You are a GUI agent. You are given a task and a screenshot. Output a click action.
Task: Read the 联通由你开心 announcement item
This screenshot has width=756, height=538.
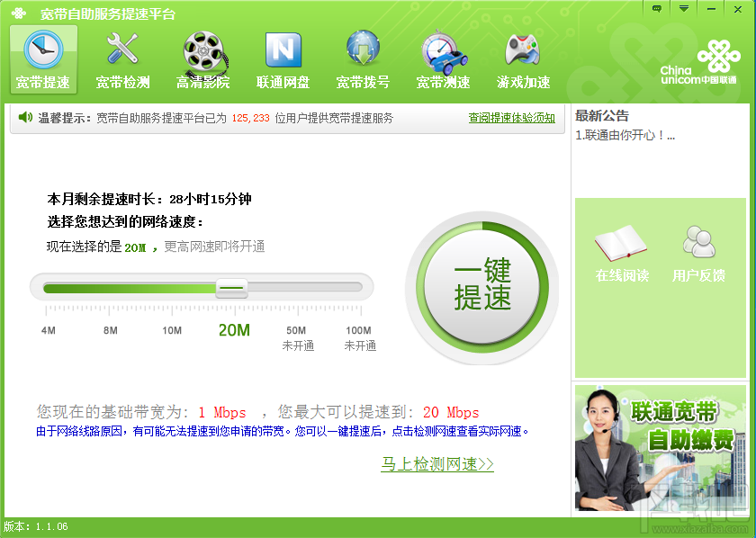625,136
